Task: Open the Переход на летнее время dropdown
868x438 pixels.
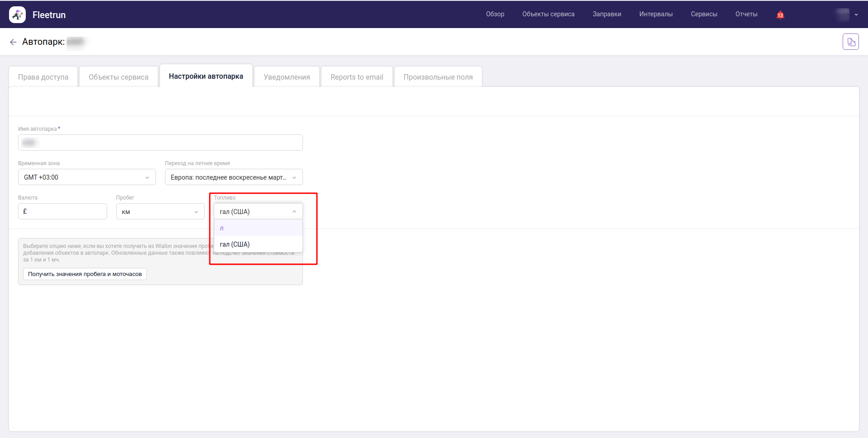Action: 233,177
